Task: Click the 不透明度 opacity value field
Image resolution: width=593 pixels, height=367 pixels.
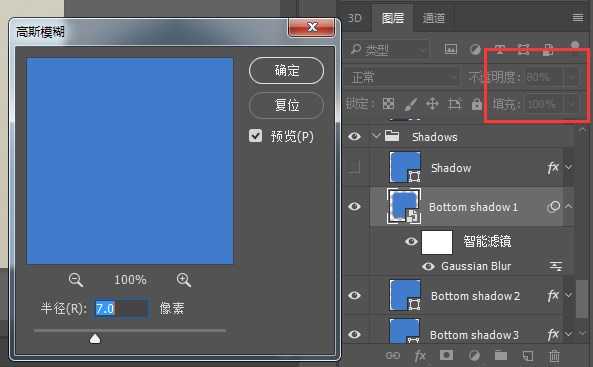Action: (544, 77)
